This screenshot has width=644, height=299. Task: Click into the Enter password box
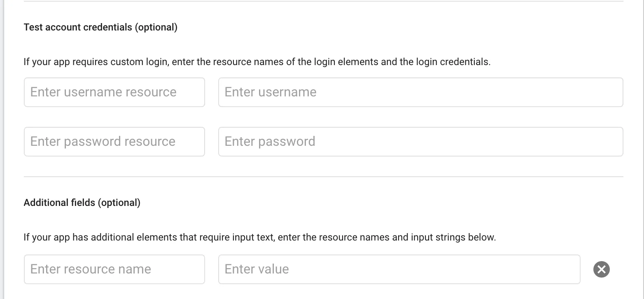(420, 142)
